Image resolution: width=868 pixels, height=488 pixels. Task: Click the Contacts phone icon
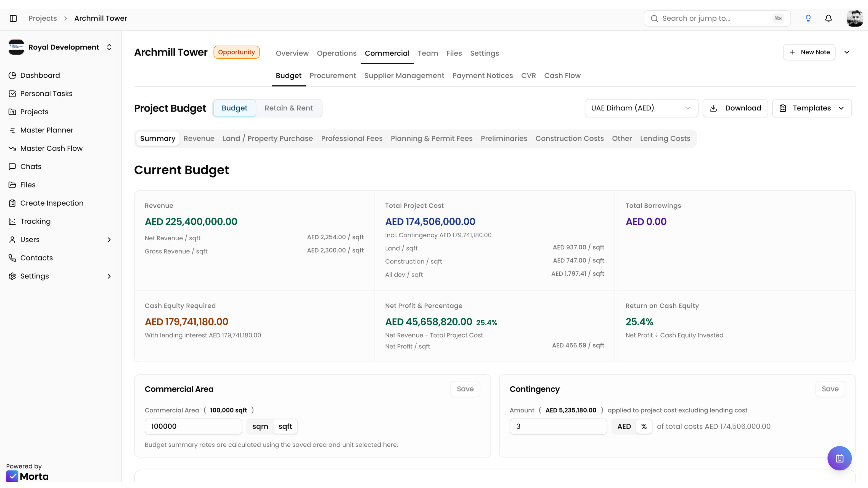[x=12, y=258]
